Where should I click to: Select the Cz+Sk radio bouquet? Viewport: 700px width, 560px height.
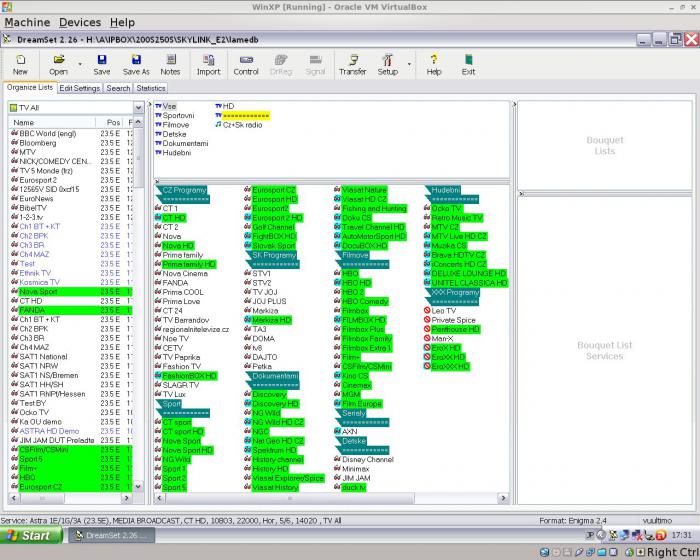(x=239, y=125)
